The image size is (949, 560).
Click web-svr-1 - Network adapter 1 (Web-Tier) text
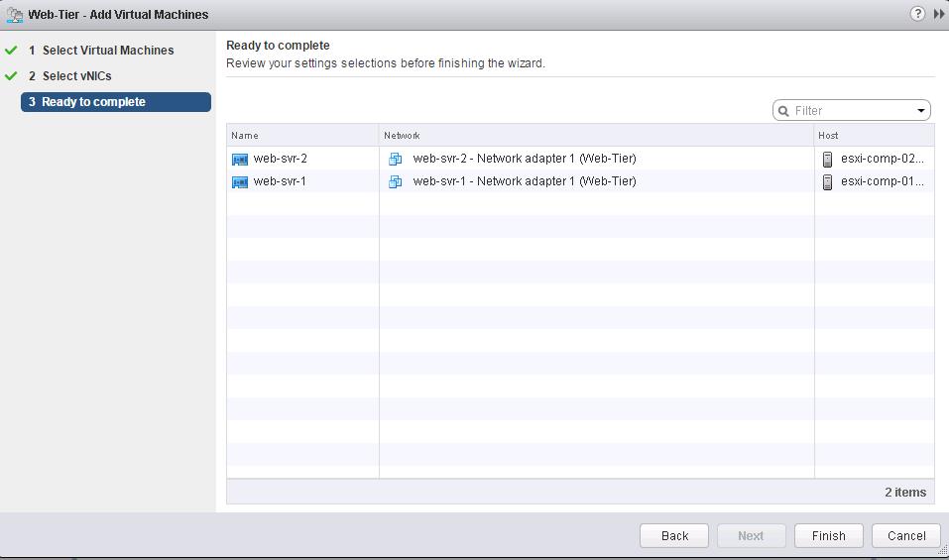[x=525, y=181]
